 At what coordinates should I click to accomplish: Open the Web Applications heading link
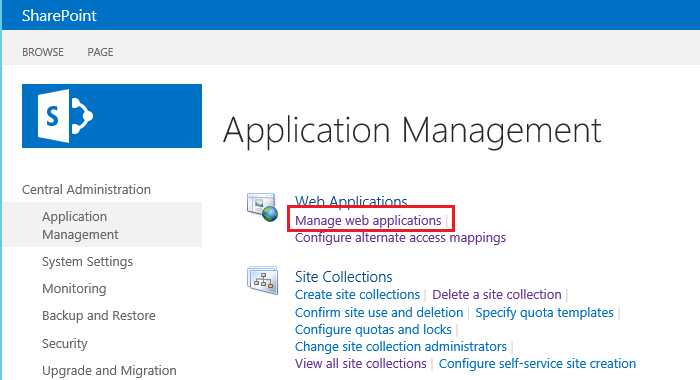[351, 201]
